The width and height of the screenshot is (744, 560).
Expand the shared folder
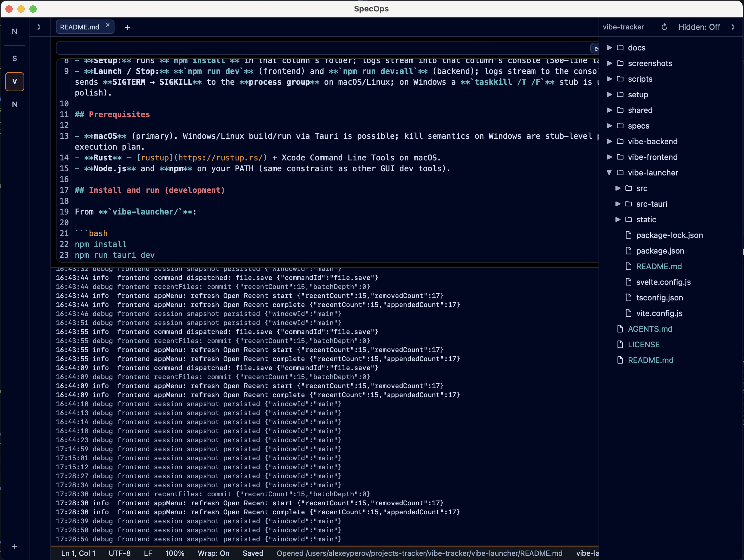click(609, 110)
